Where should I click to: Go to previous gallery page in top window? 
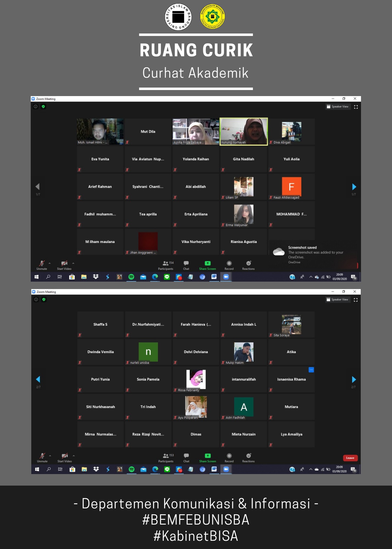[x=38, y=187]
